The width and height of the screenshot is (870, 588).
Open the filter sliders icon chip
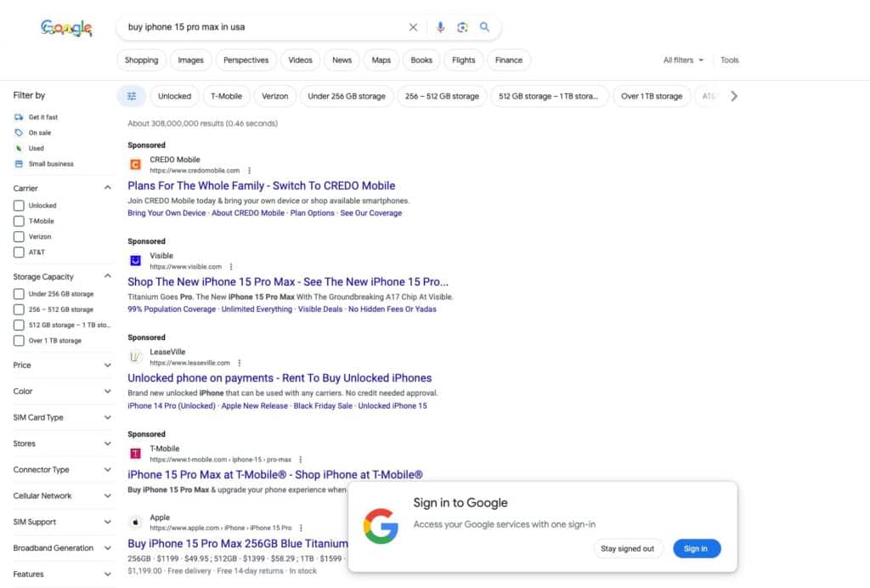coord(132,96)
